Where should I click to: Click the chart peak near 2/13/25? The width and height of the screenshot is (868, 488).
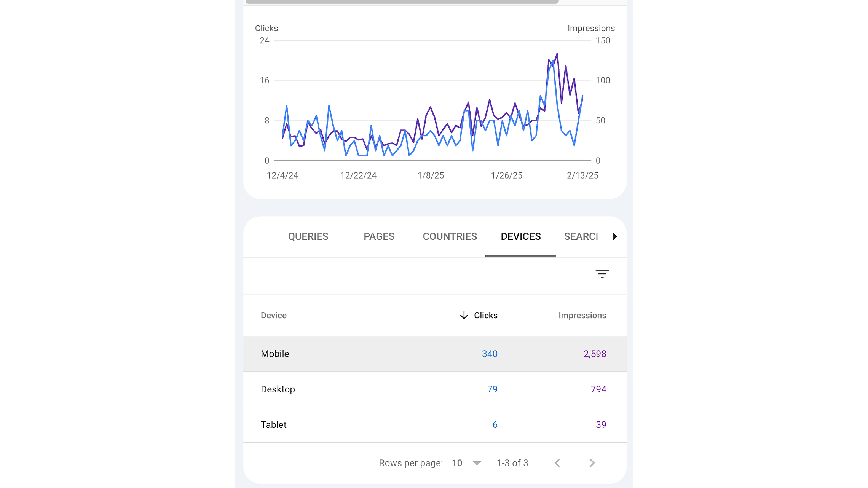coord(557,54)
